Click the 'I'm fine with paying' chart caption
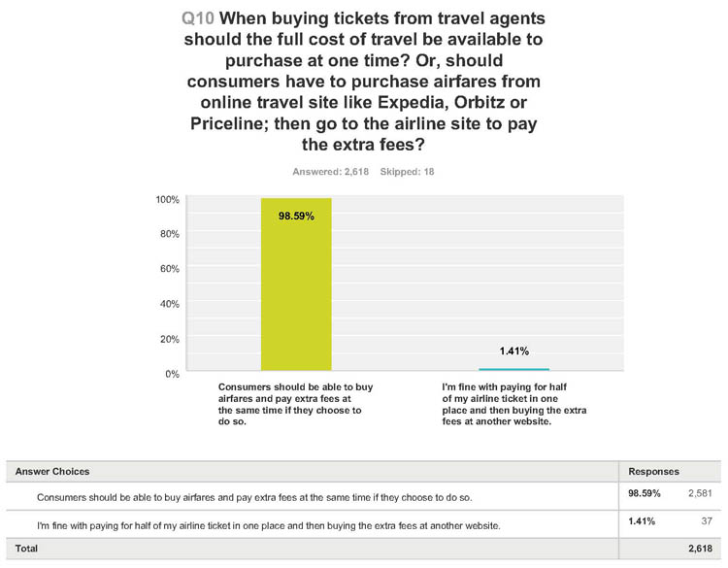 point(513,404)
